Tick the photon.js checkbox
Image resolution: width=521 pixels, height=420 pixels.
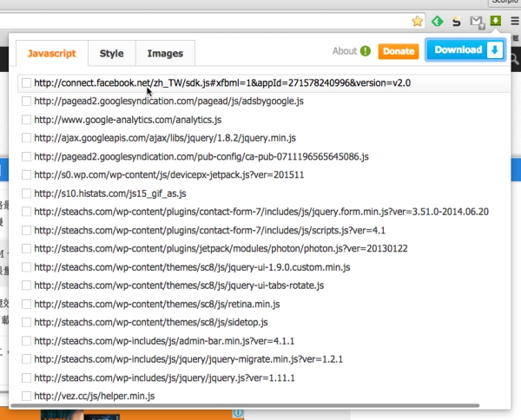[26, 248]
